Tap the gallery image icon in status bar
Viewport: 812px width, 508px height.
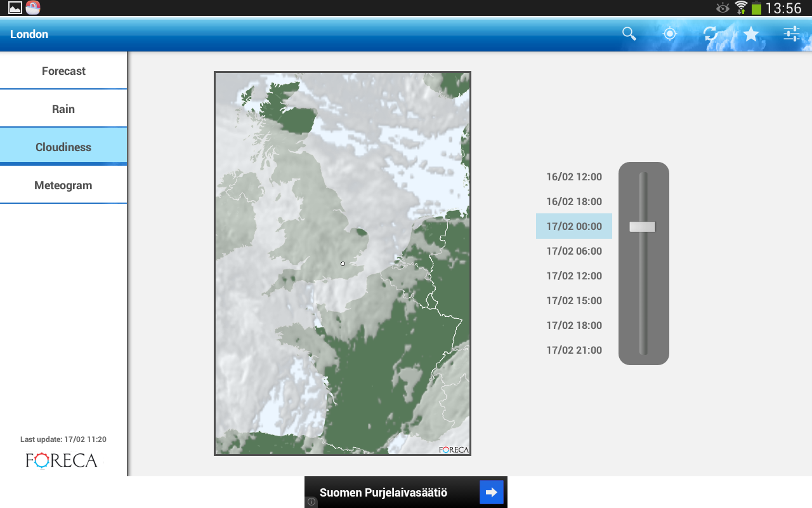(15, 8)
